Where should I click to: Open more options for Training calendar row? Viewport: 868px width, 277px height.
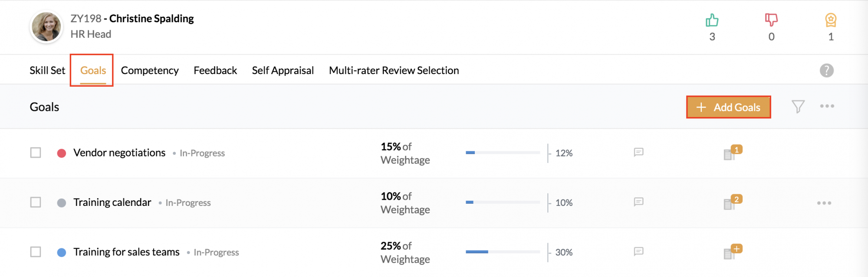(x=824, y=203)
